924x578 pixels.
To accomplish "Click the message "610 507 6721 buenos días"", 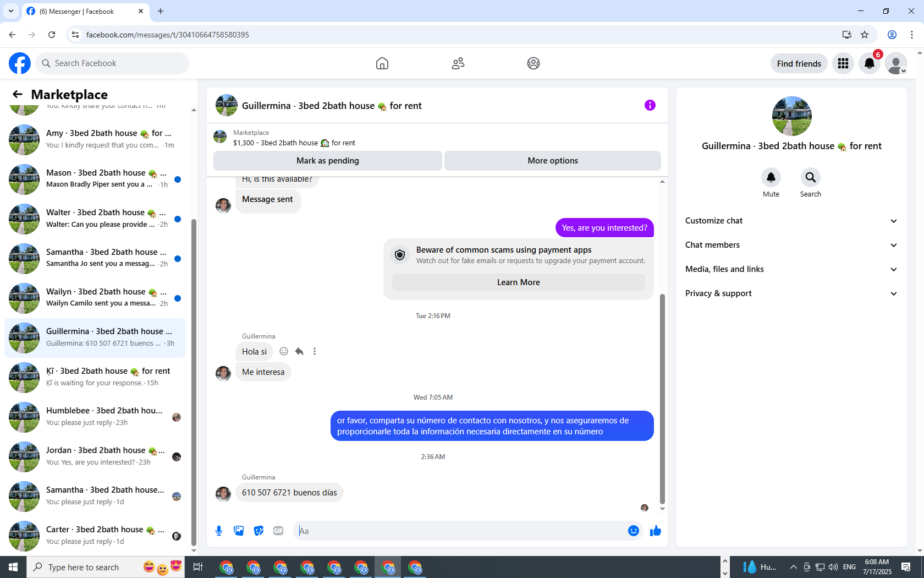I will point(289,493).
